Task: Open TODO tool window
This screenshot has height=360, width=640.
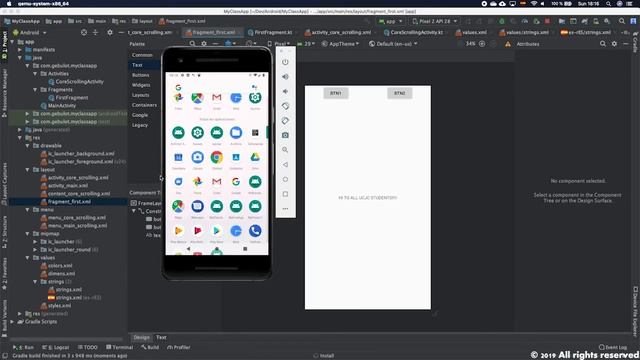Action: [87, 347]
